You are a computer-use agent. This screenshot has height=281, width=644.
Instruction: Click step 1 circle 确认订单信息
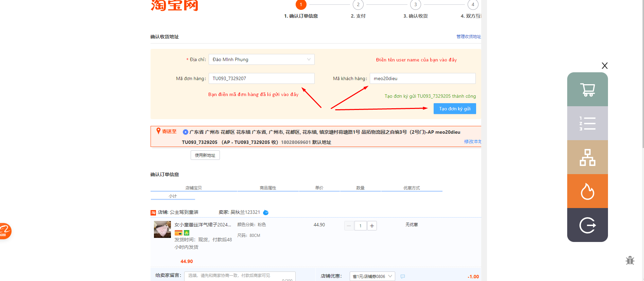point(301,5)
